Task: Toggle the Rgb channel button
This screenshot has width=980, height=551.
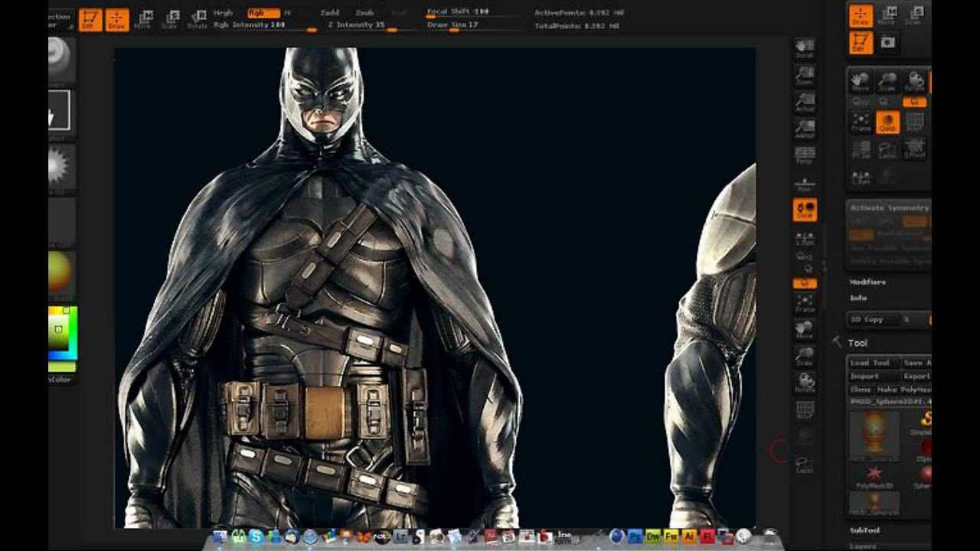Action: (263, 13)
